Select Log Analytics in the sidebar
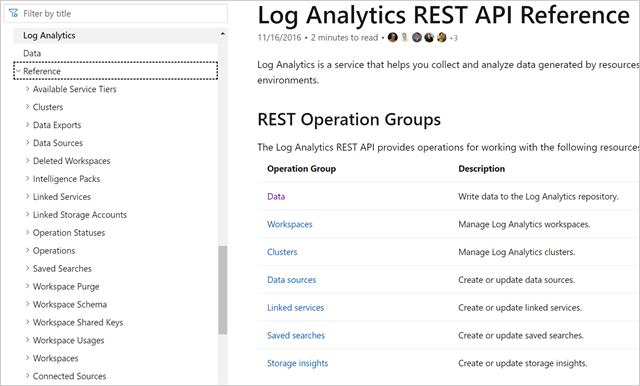The image size is (640, 386). point(49,35)
